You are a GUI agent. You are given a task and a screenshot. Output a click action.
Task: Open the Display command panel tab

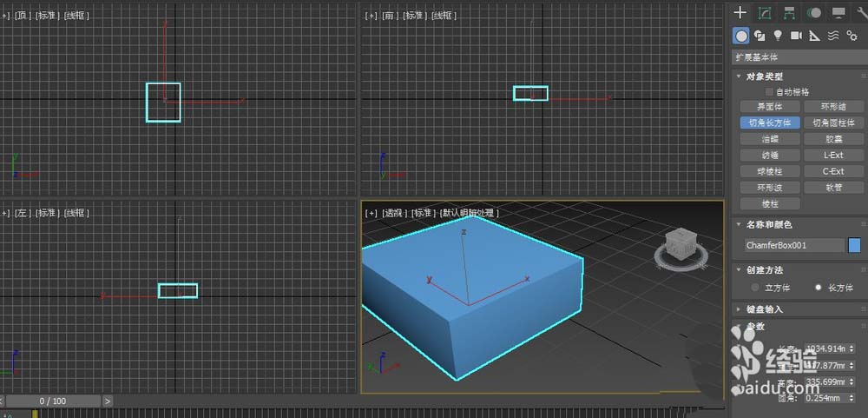tap(838, 13)
